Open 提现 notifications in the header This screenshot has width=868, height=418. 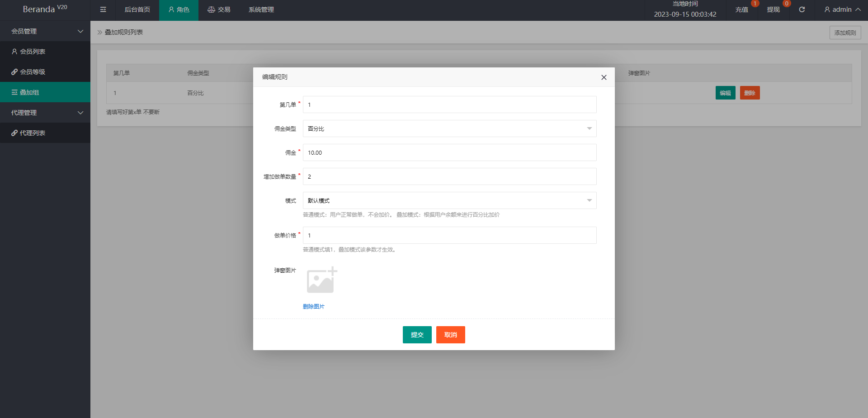pyautogui.click(x=773, y=9)
